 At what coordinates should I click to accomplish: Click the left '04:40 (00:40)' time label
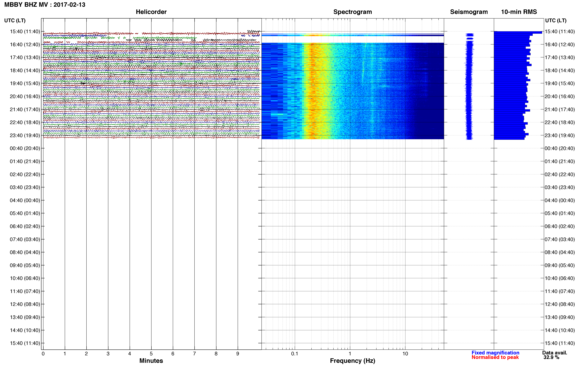tap(25, 201)
